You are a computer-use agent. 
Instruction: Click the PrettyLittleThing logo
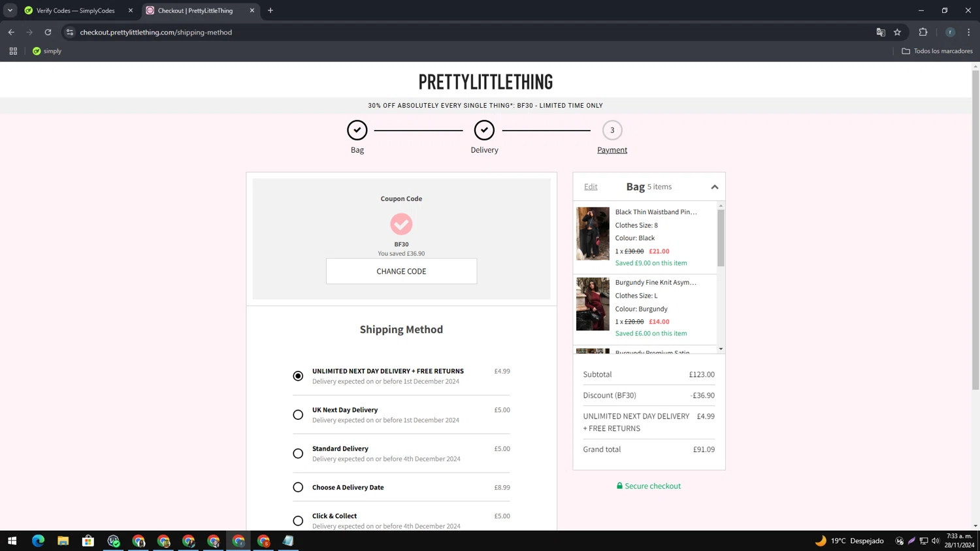pos(485,82)
